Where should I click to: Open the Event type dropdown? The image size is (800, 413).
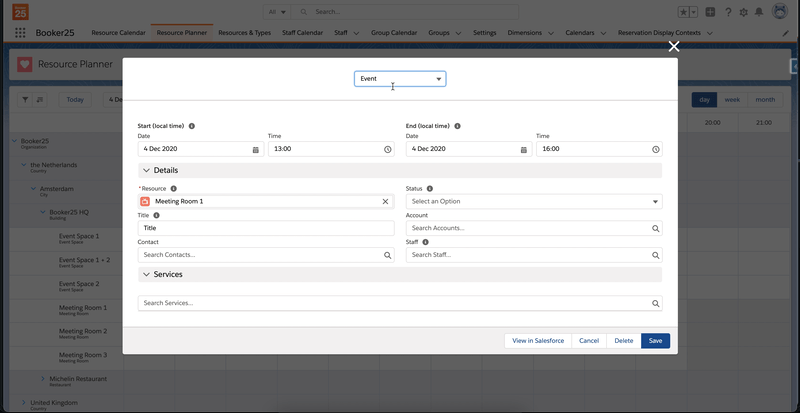coord(400,78)
